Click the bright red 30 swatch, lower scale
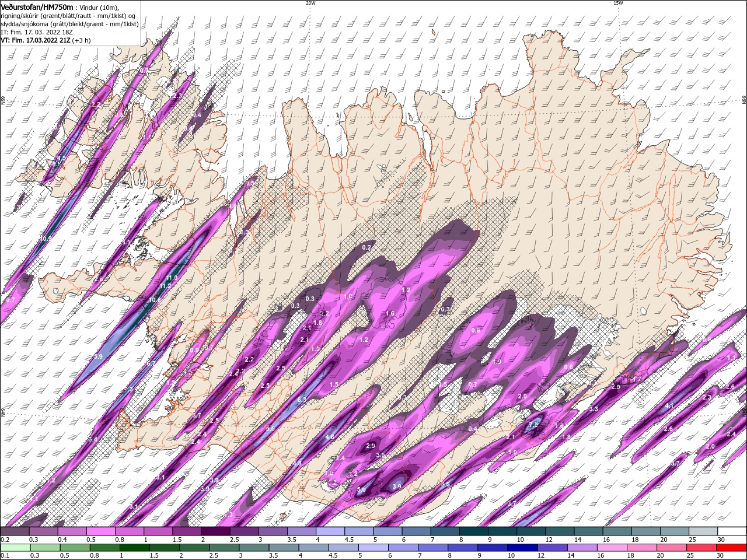 pos(731,548)
